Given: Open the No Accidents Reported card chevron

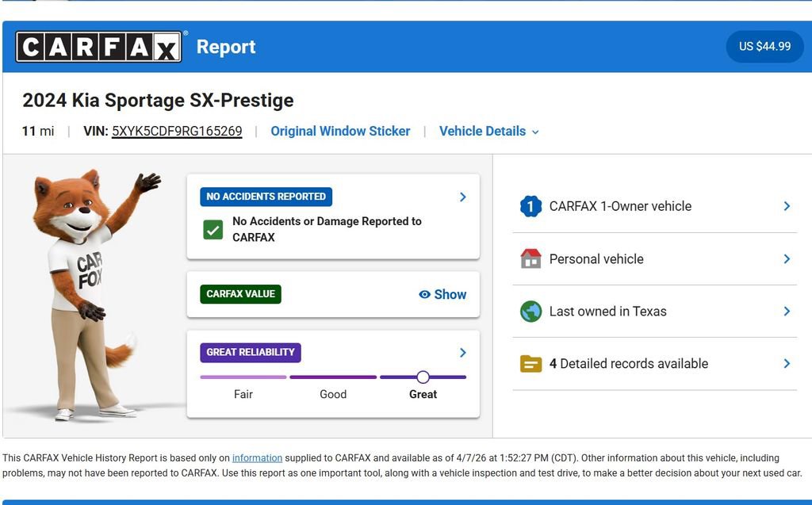Looking at the screenshot, I should point(462,197).
